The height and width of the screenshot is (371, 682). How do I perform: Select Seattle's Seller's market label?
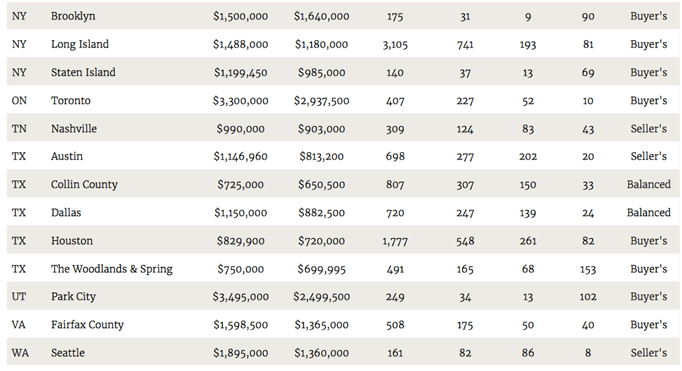(x=649, y=353)
